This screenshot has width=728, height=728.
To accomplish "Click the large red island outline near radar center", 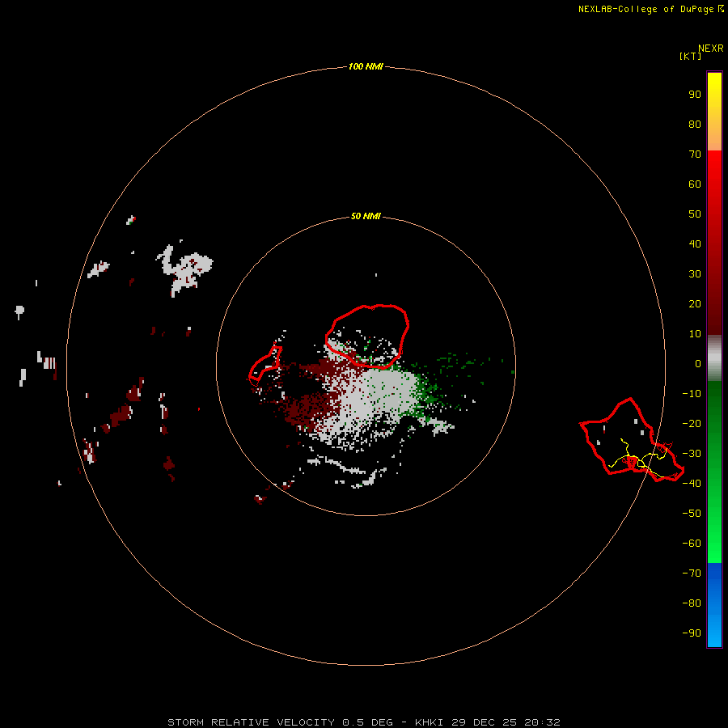I will point(366,336).
